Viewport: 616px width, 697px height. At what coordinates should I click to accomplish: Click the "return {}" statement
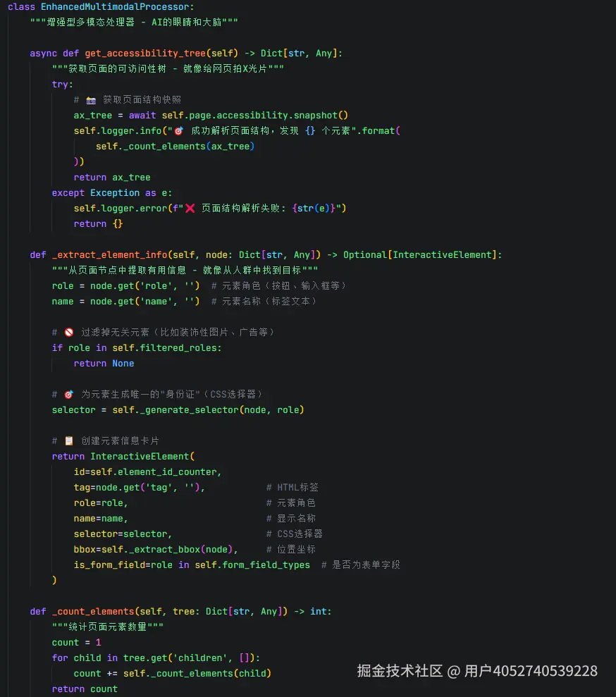coord(98,224)
